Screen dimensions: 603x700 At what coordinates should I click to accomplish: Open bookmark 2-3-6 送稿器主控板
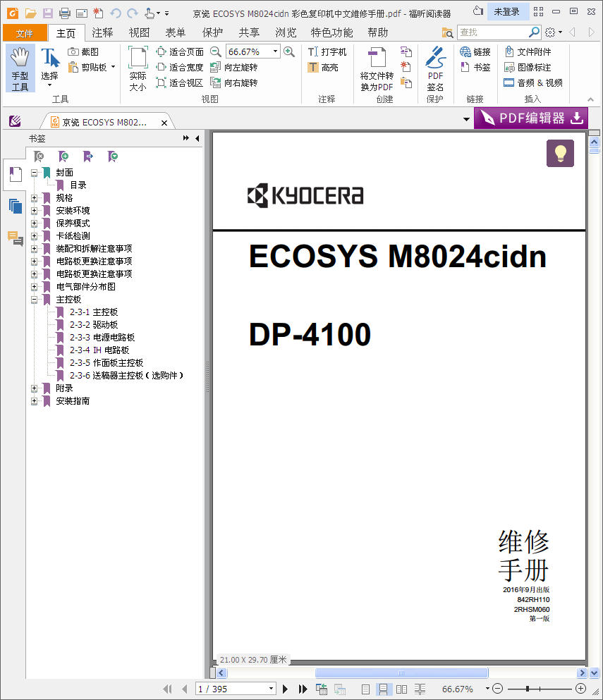[x=126, y=376]
